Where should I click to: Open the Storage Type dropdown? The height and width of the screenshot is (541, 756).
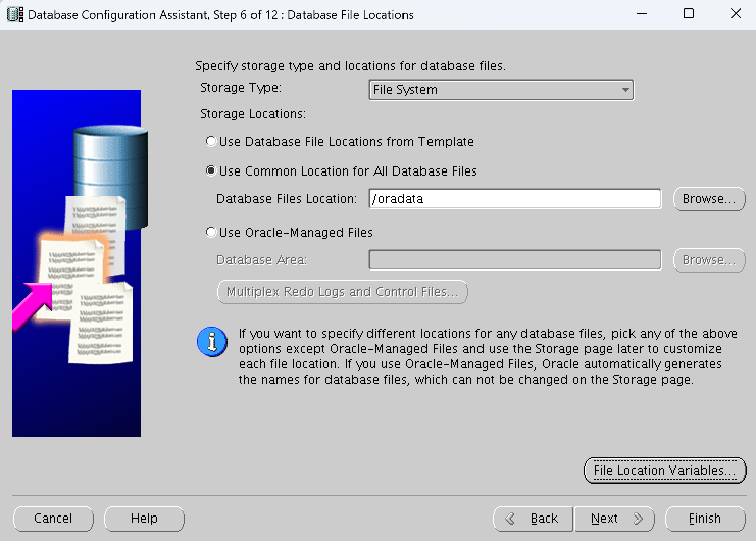tap(501, 90)
